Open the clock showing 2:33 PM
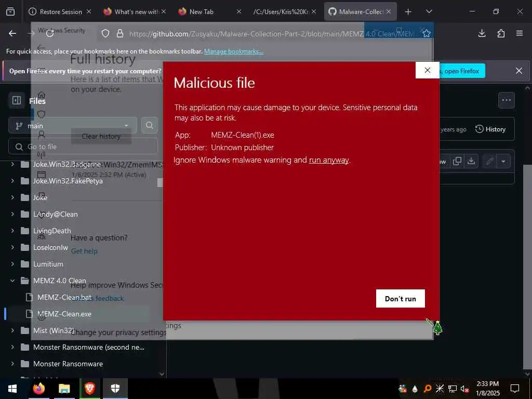Viewport: 532px width, 399px height. [487, 389]
